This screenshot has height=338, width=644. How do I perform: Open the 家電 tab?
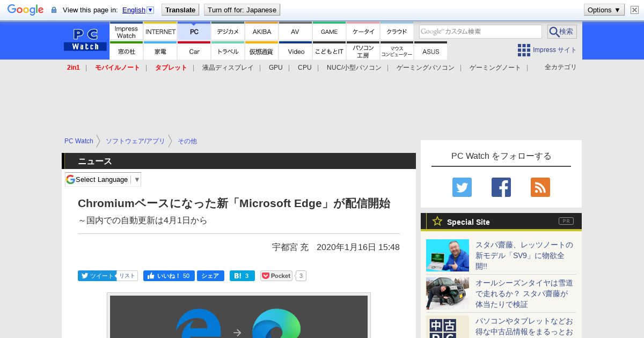[160, 51]
